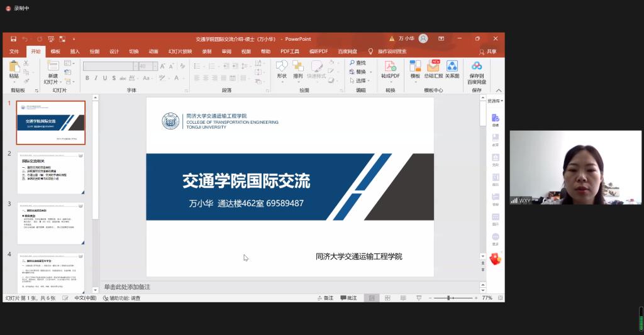Open the 形状 shapes gallery
Screen dimensions: 644x335
tap(282, 67)
